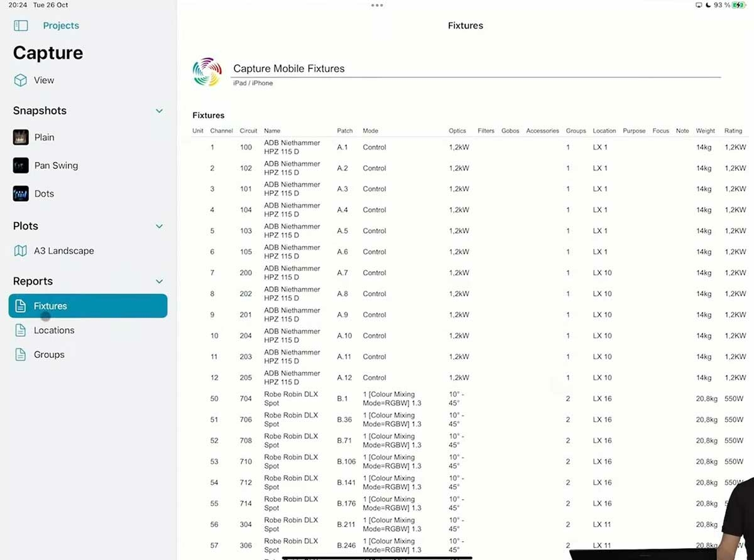Screen dimensions: 754x560
Task: Tap the Dots snapshot thumbnail
Action: 21,194
